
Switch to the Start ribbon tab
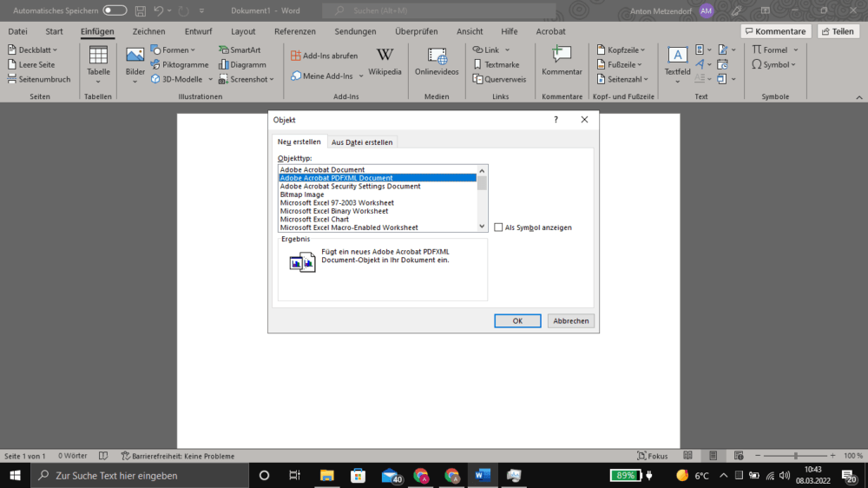click(54, 31)
